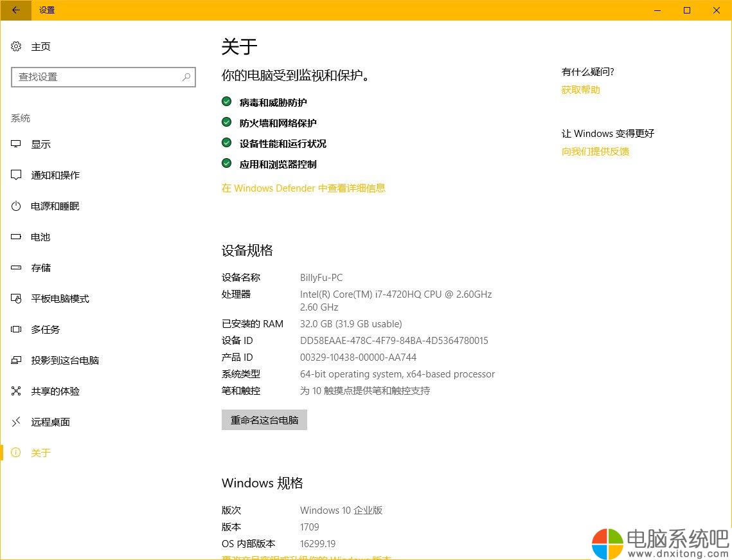Click the 向我们提供反馈 link
This screenshot has width=732, height=560.
595,151
